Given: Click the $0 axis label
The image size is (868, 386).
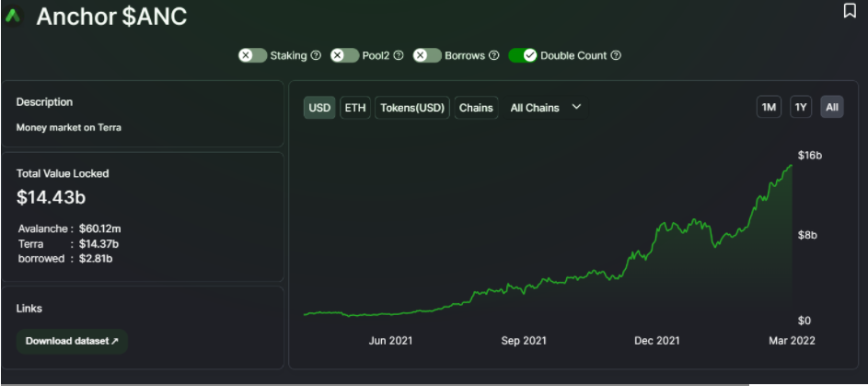Looking at the screenshot, I should pos(804,321).
